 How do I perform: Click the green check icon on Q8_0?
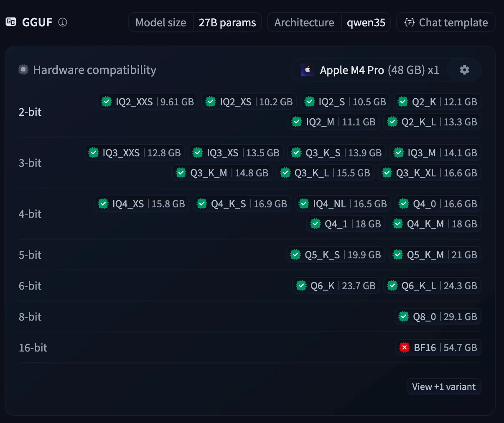[403, 316]
